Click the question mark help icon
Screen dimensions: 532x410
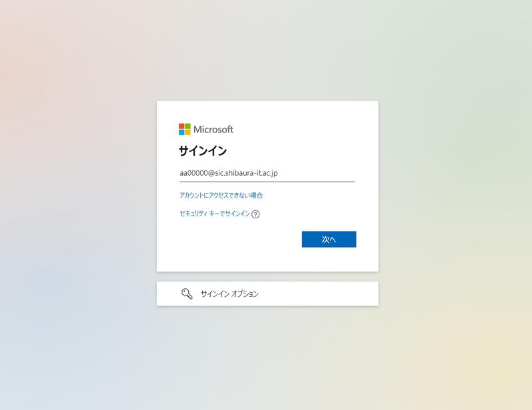[255, 214]
